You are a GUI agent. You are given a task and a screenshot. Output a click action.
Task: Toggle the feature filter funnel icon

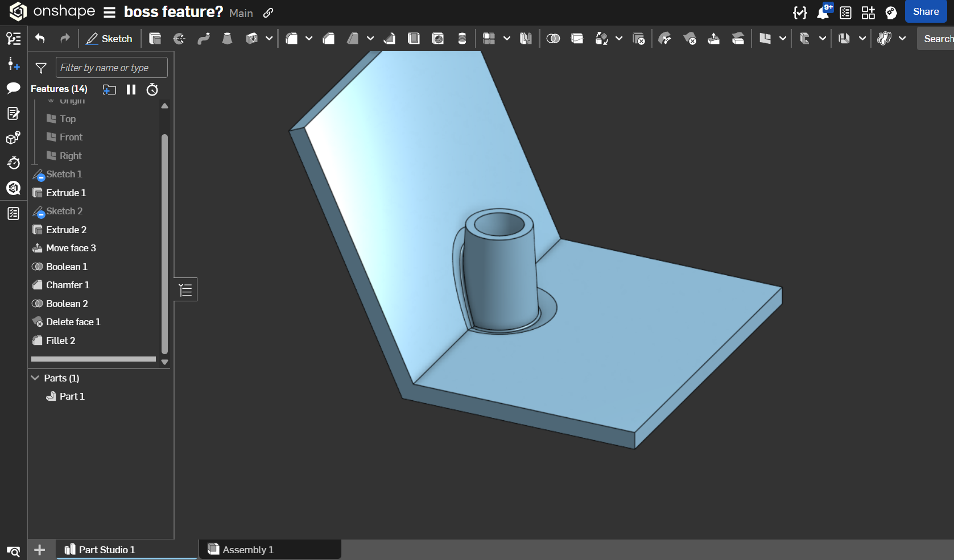[x=41, y=68]
